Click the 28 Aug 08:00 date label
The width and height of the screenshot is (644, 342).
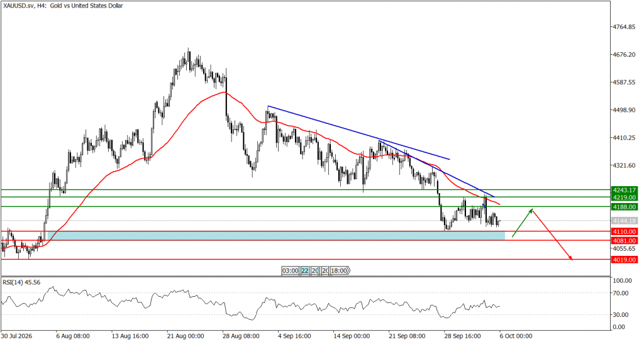coord(241,336)
